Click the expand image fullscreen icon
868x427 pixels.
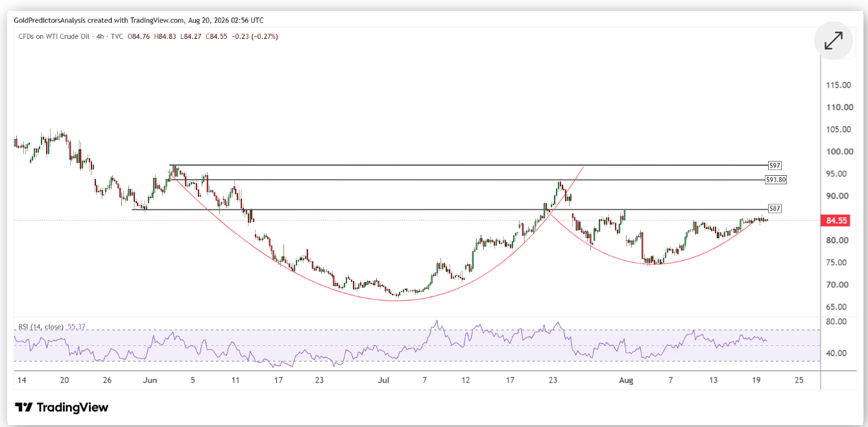(x=833, y=41)
